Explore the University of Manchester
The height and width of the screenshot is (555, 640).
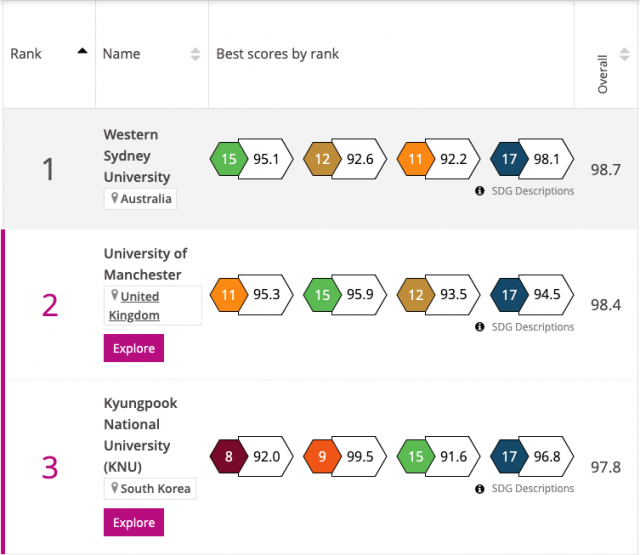pos(133,348)
